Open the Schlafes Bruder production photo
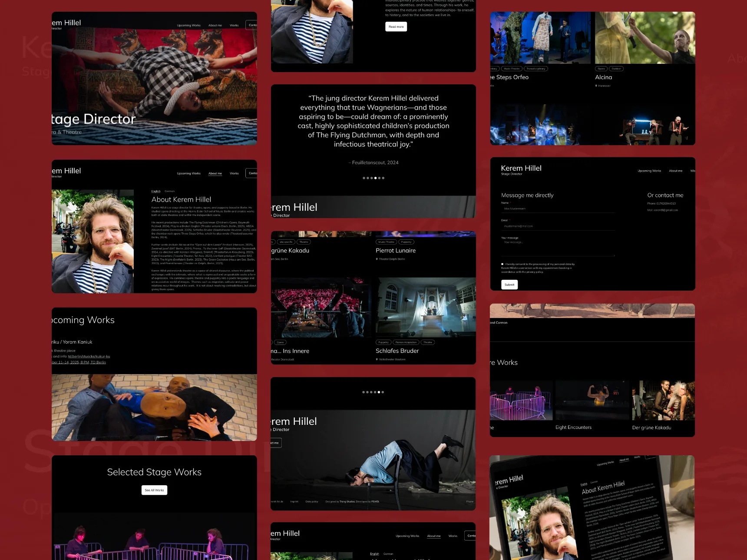This screenshot has height=560, width=747. [x=425, y=308]
